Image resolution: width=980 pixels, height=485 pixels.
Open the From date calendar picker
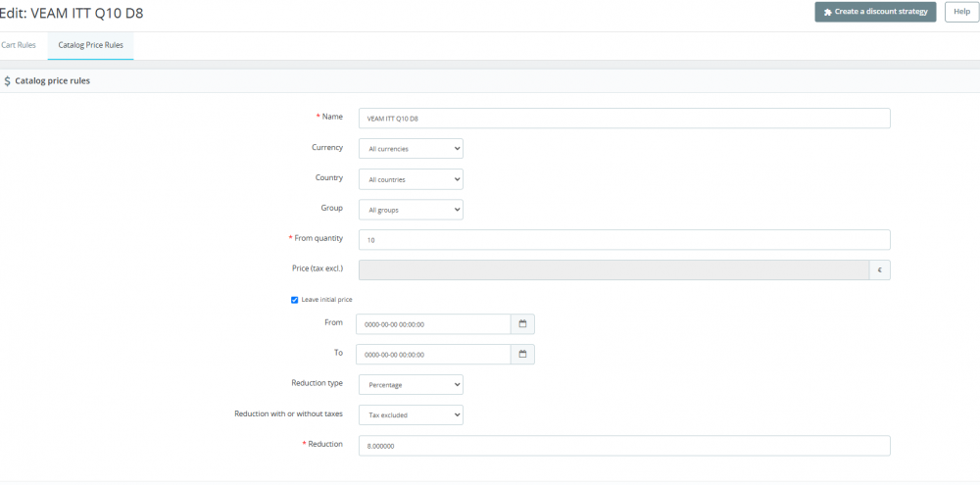(x=522, y=324)
